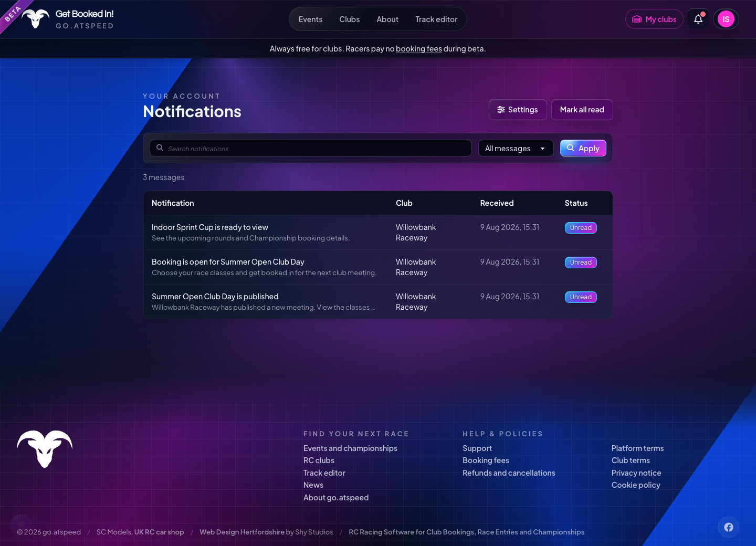Open Club terms link

pyautogui.click(x=631, y=460)
